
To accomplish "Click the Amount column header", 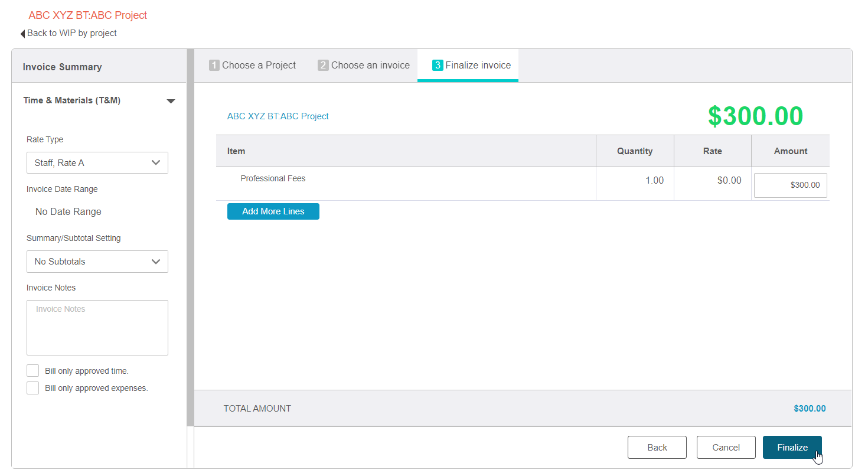I will [791, 151].
